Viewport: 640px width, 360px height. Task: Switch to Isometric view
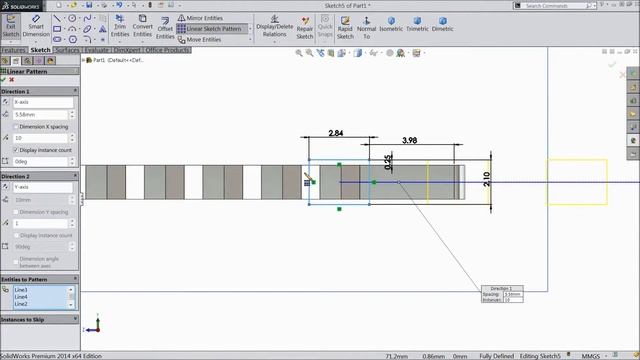(391, 24)
